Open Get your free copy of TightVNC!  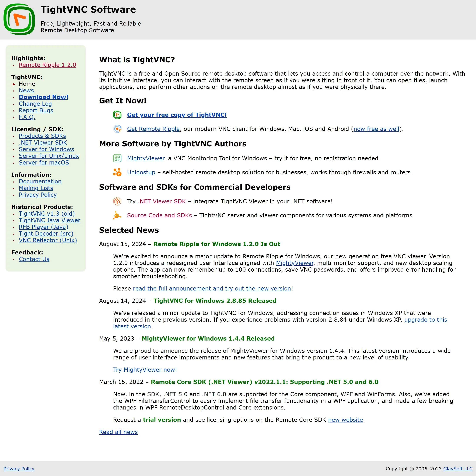click(x=177, y=115)
